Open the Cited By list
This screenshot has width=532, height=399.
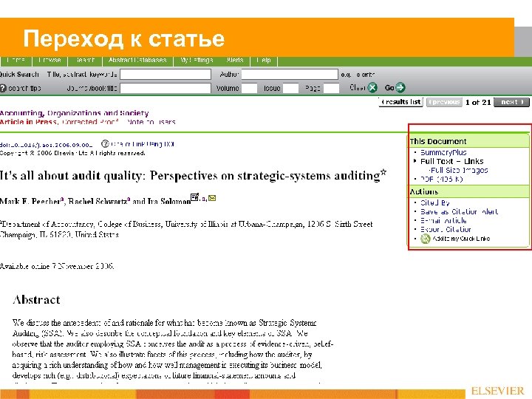tap(435, 202)
